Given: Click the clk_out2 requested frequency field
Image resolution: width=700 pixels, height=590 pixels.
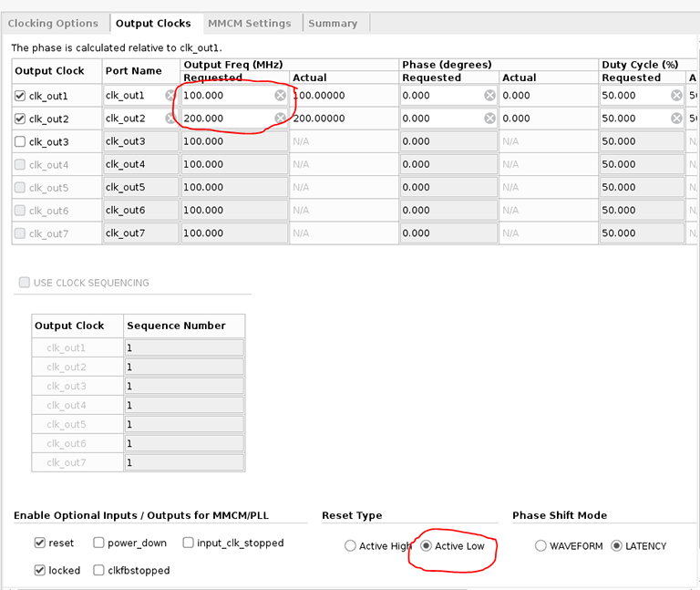Looking at the screenshot, I should pyautogui.click(x=226, y=119).
